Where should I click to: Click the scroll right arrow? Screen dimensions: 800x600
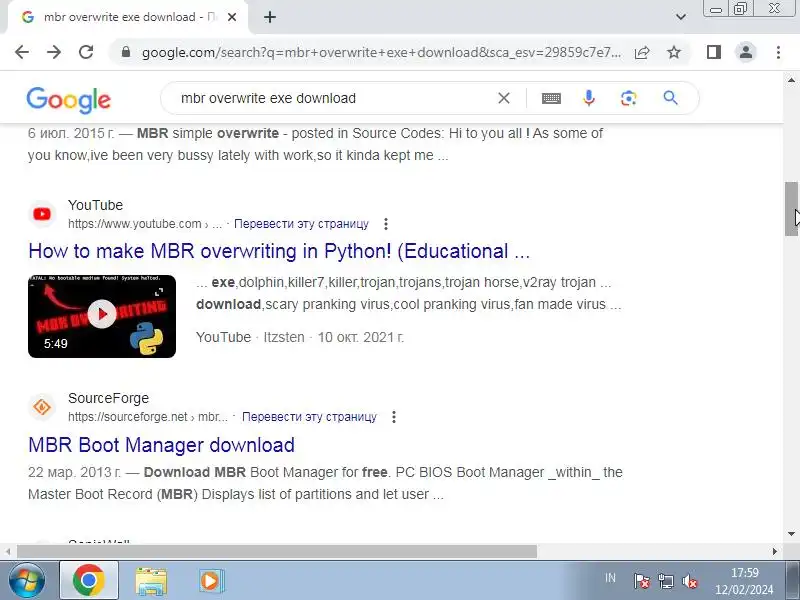(x=774, y=552)
